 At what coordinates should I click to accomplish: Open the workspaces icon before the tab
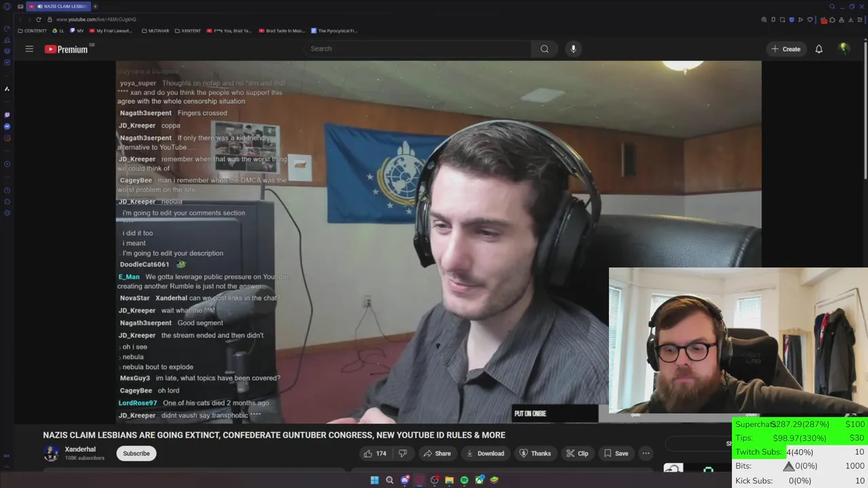(x=20, y=6)
